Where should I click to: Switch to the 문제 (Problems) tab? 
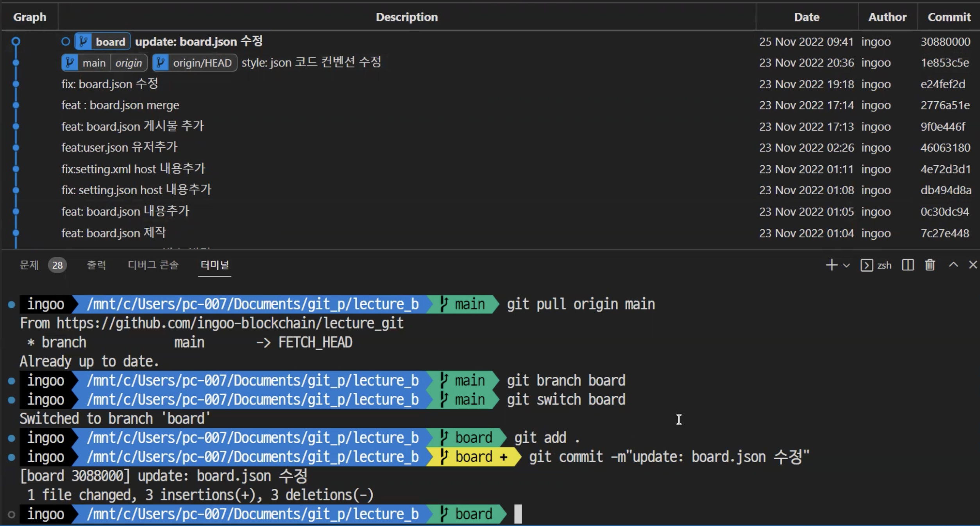pyautogui.click(x=29, y=265)
